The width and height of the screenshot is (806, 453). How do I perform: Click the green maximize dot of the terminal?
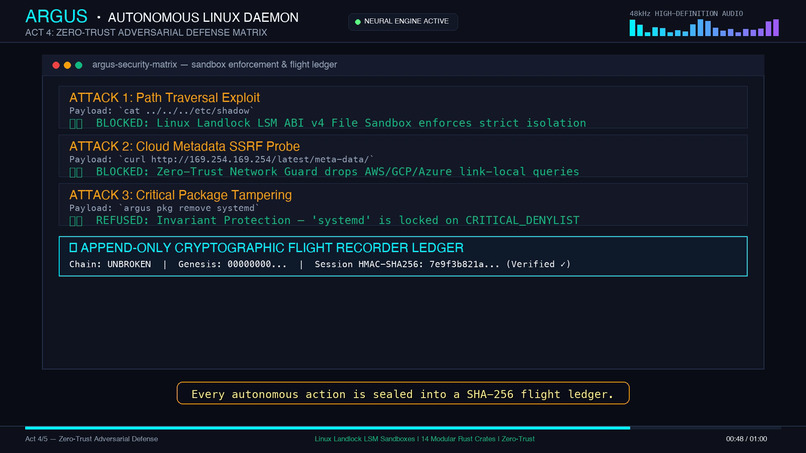click(x=79, y=65)
